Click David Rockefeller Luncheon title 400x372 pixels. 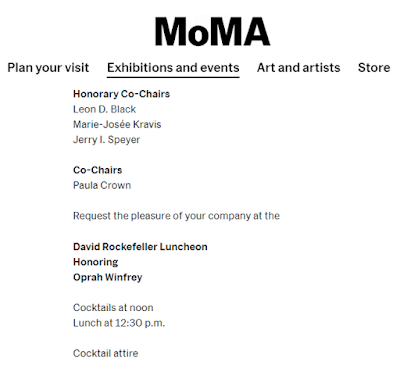pyautogui.click(x=140, y=247)
